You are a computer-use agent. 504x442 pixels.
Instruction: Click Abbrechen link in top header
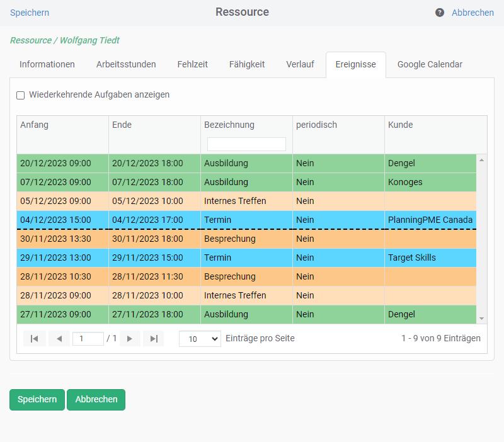coord(472,13)
